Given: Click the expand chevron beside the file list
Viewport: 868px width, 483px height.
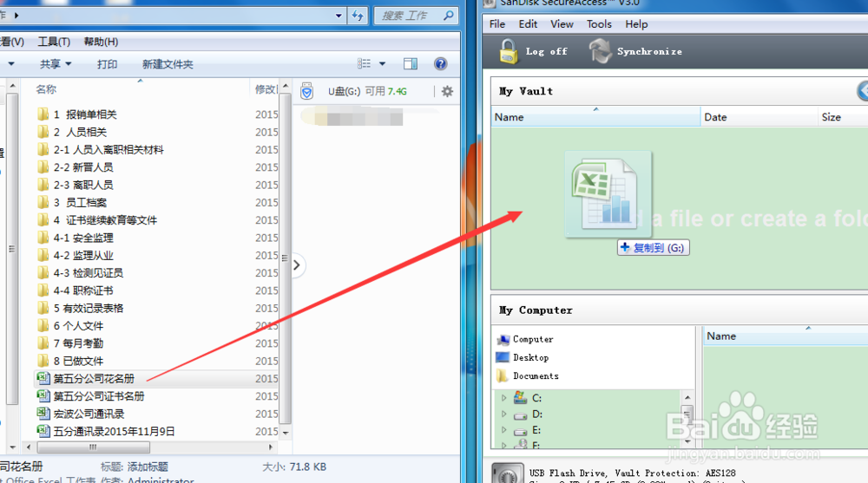Looking at the screenshot, I should (x=297, y=265).
